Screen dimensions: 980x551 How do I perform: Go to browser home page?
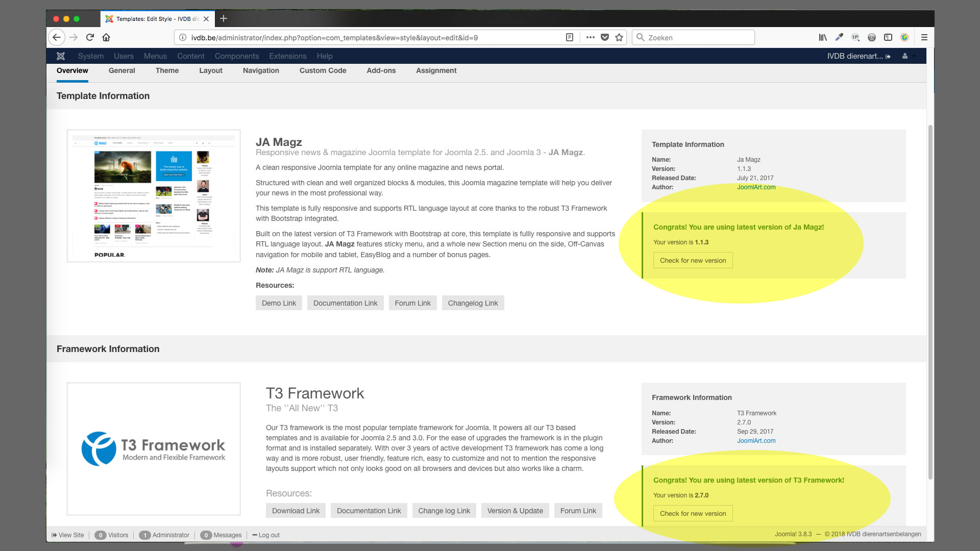(106, 37)
